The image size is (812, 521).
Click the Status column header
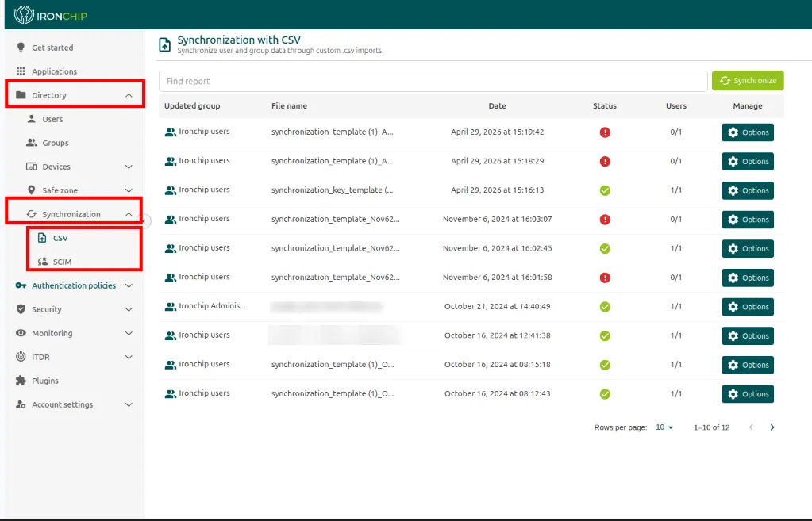604,106
